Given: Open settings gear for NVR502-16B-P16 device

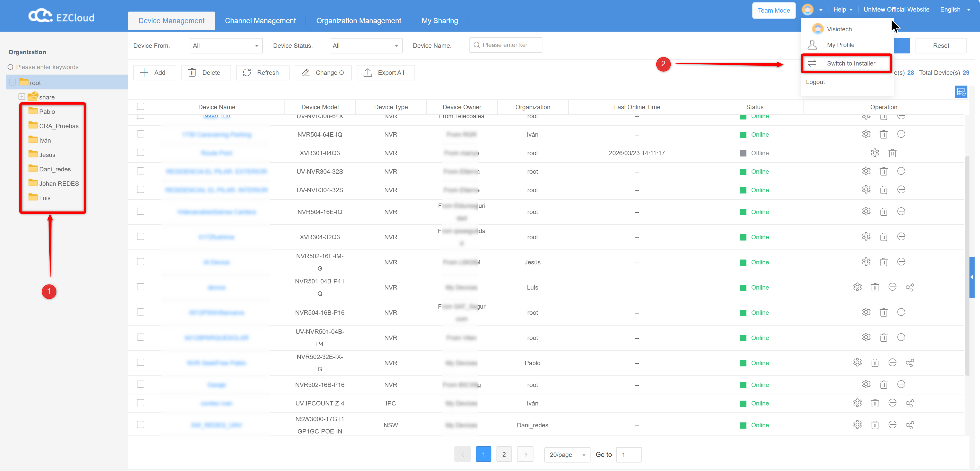Looking at the screenshot, I should pyautogui.click(x=866, y=384).
